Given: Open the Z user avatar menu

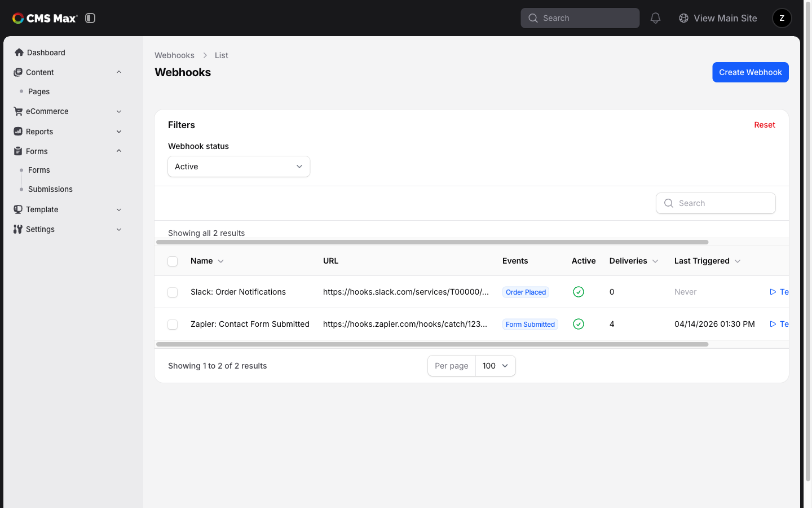Looking at the screenshot, I should tap(782, 18).
